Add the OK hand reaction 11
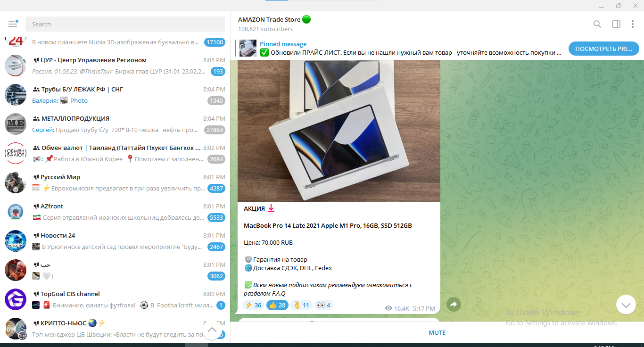Screen dimensions: 644x347 [301, 305]
